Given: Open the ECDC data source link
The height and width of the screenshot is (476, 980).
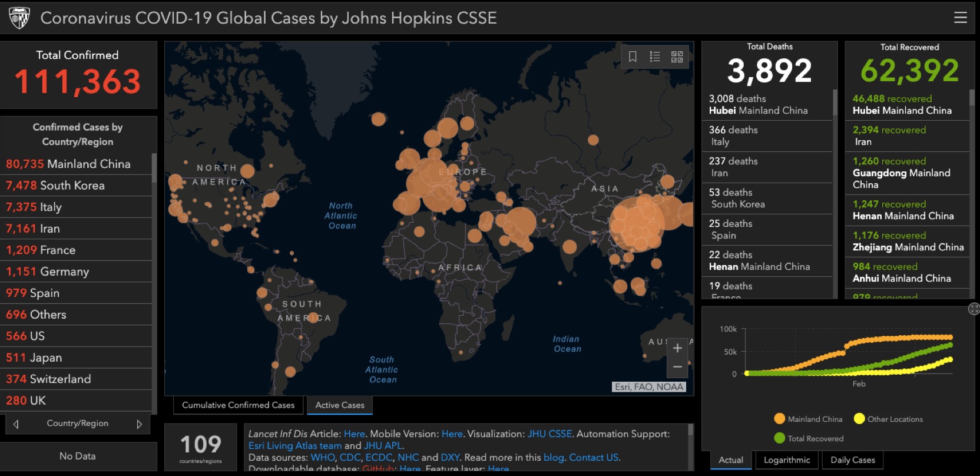Looking at the screenshot, I should click(x=379, y=458).
